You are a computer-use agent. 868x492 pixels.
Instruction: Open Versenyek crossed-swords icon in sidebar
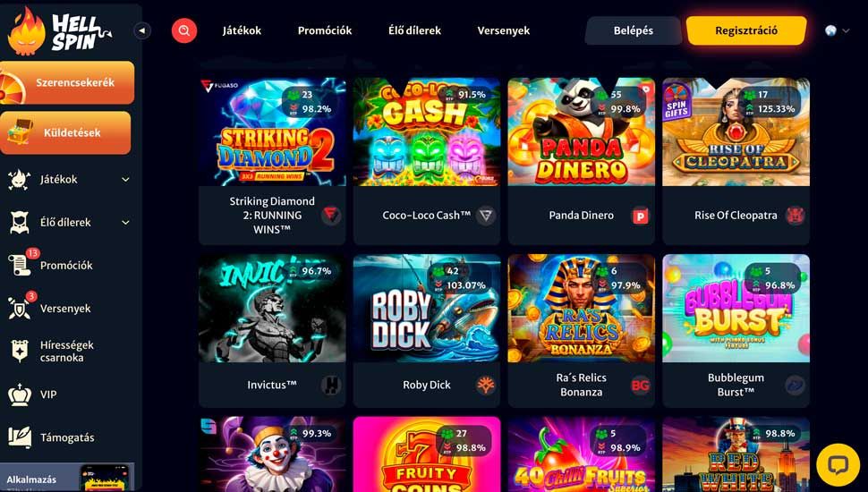click(x=20, y=309)
